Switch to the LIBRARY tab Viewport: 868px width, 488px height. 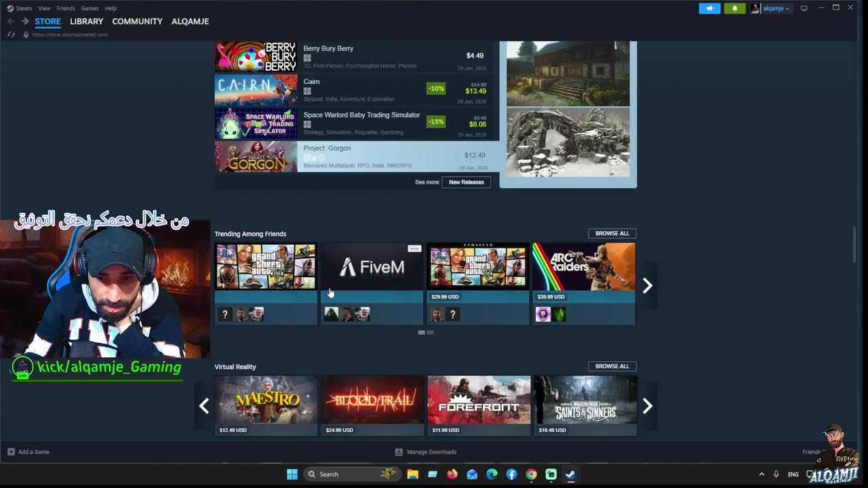click(86, 21)
